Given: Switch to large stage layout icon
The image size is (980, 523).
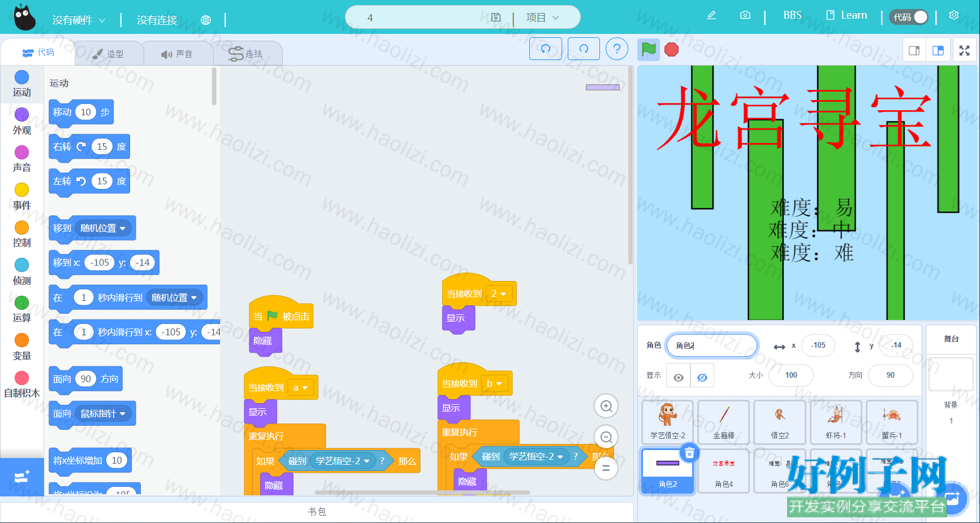Looking at the screenshot, I should [938, 50].
